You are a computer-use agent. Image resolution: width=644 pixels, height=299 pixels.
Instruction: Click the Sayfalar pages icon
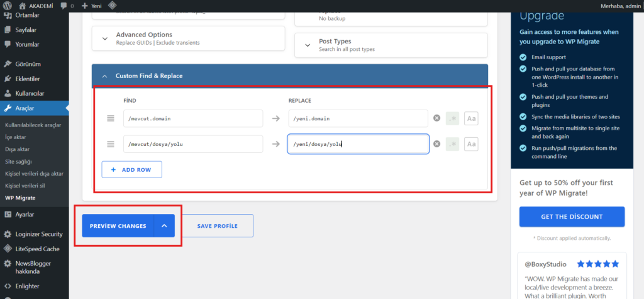tap(8, 30)
